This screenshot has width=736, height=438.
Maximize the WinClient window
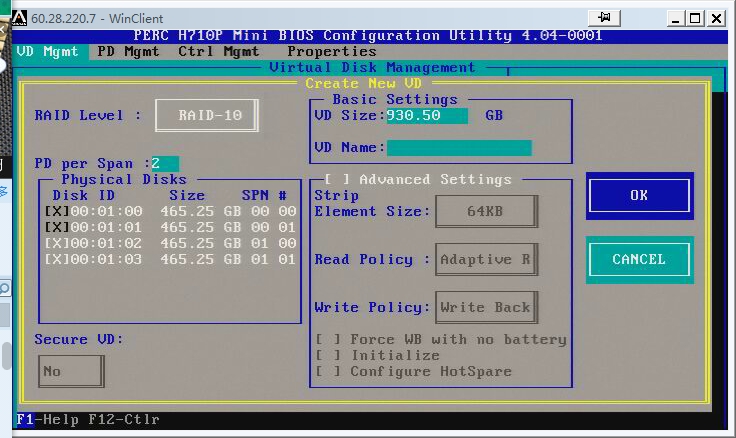pyautogui.click(x=695, y=19)
